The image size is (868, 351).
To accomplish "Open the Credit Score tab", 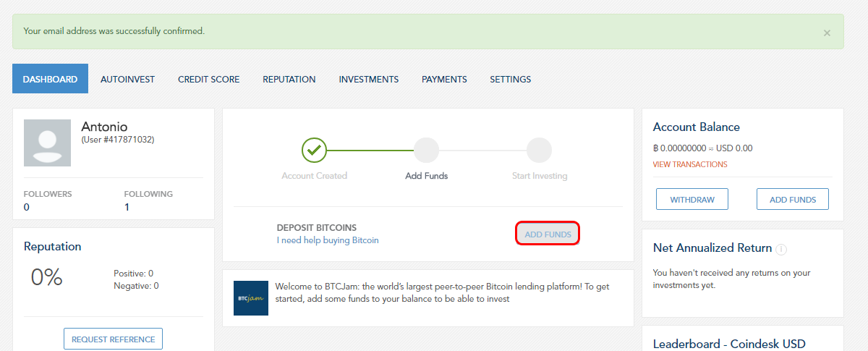I will 208,79.
